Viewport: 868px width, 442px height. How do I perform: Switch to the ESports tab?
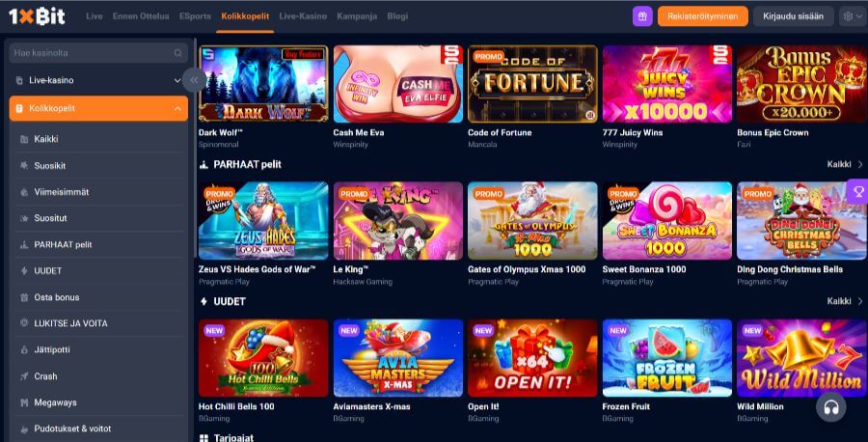coord(195,16)
